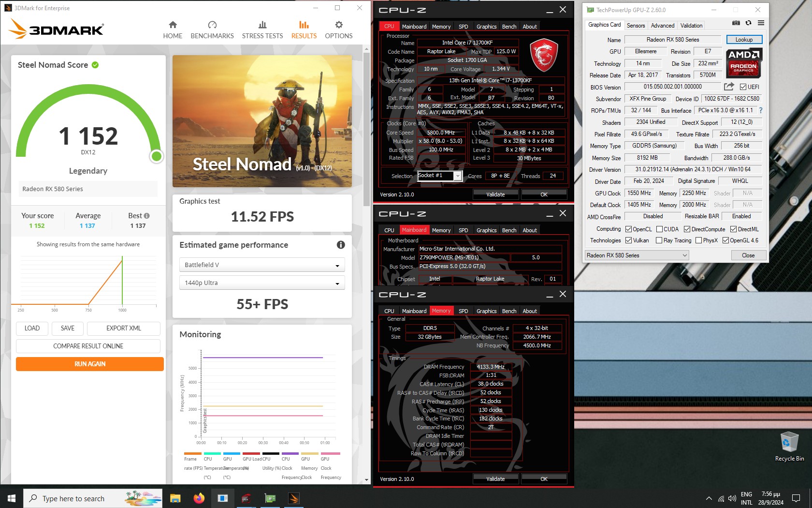Toggle the Ray Tracing checkbox
The height and width of the screenshot is (508, 812).
(x=659, y=240)
